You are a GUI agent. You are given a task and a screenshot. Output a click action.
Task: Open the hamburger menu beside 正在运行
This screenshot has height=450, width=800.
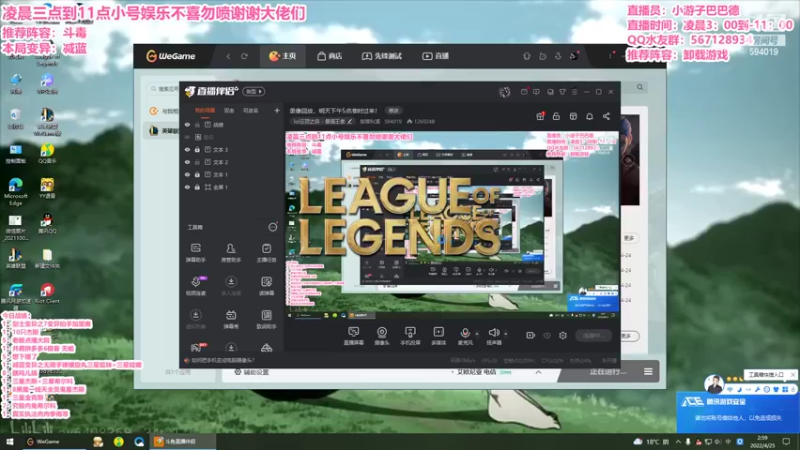pos(648,371)
